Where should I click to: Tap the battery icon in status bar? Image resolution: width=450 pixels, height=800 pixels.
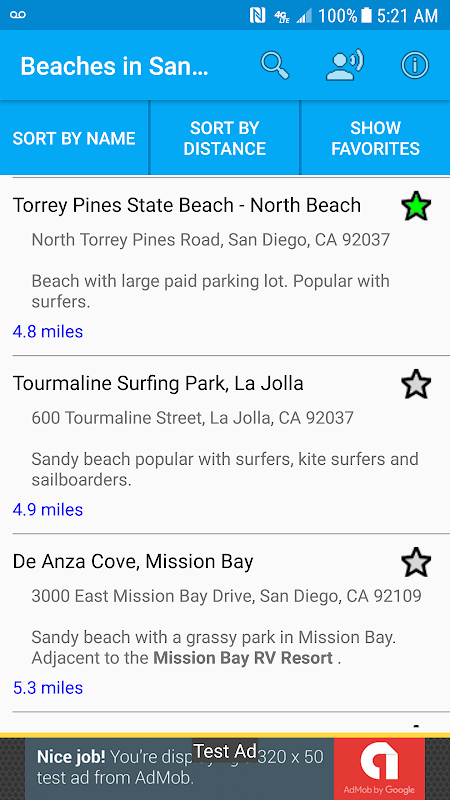[x=366, y=15]
